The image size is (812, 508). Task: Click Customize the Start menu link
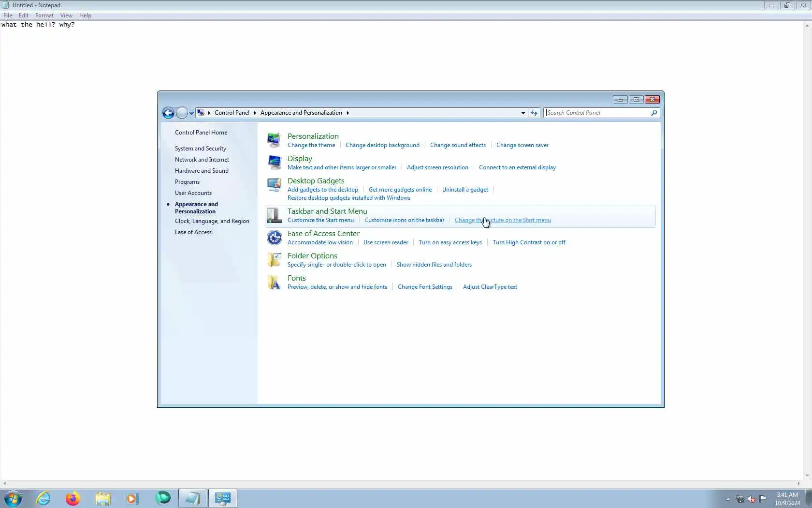(320, 220)
